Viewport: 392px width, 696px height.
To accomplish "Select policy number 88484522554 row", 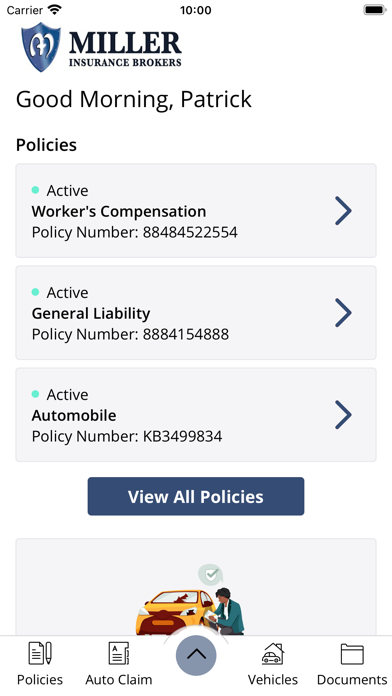I will click(196, 211).
